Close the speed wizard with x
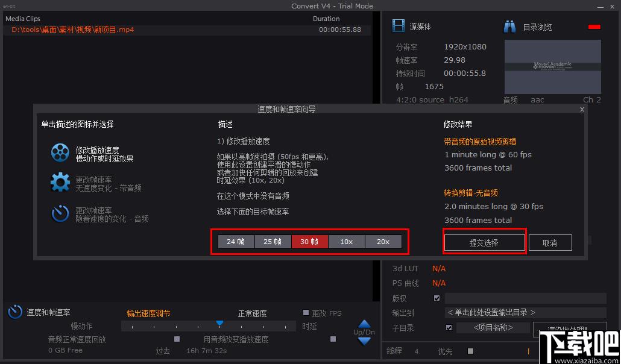Image resolution: width=621 pixels, height=364 pixels. (582, 109)
